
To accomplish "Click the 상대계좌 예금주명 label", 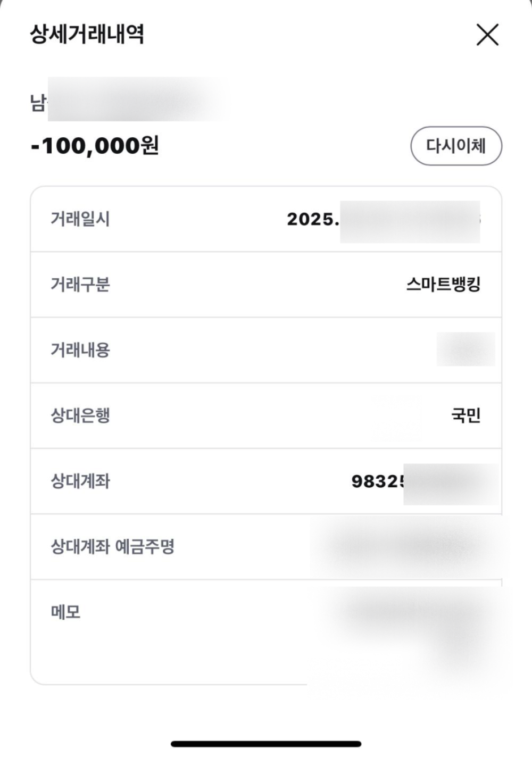I will 112,546.
